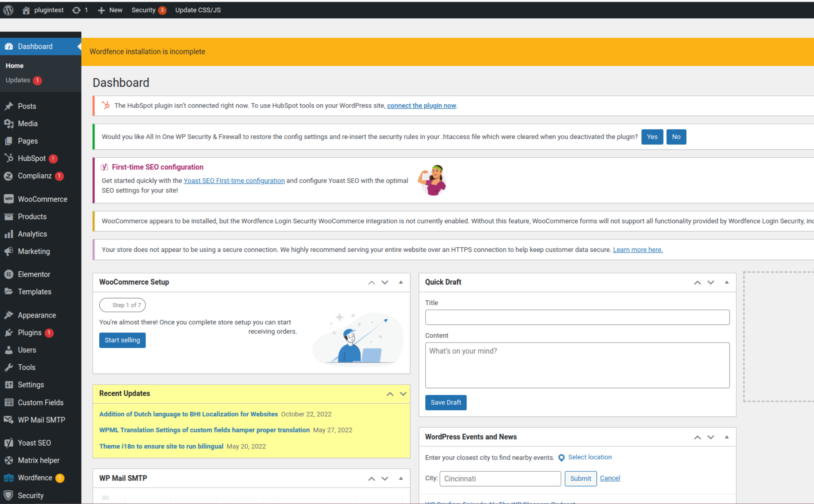Collapse the Quick Draft widget
Image resolution: width=814 pixels, height=504 pixels.
tap(727, 282)
